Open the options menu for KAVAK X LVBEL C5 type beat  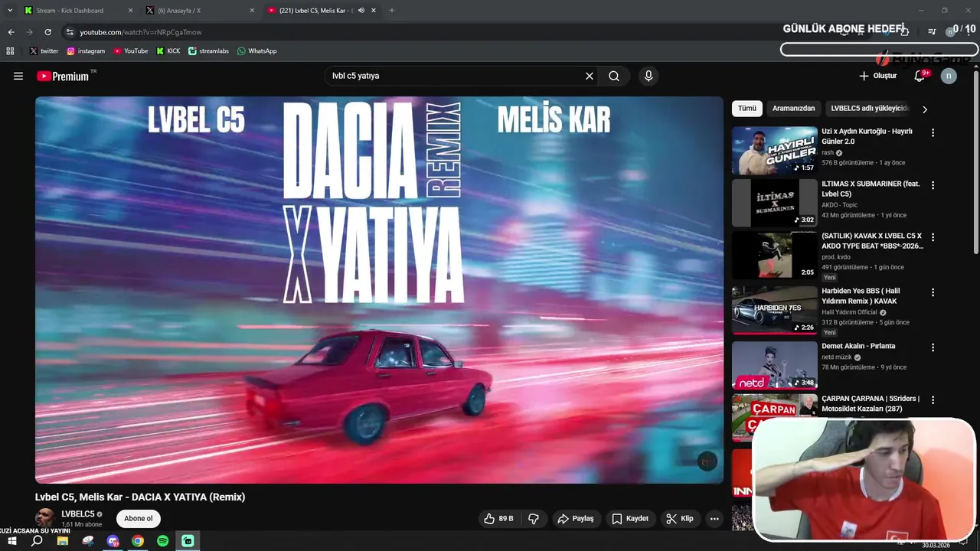pyautogui.click(x=933, y=237)
